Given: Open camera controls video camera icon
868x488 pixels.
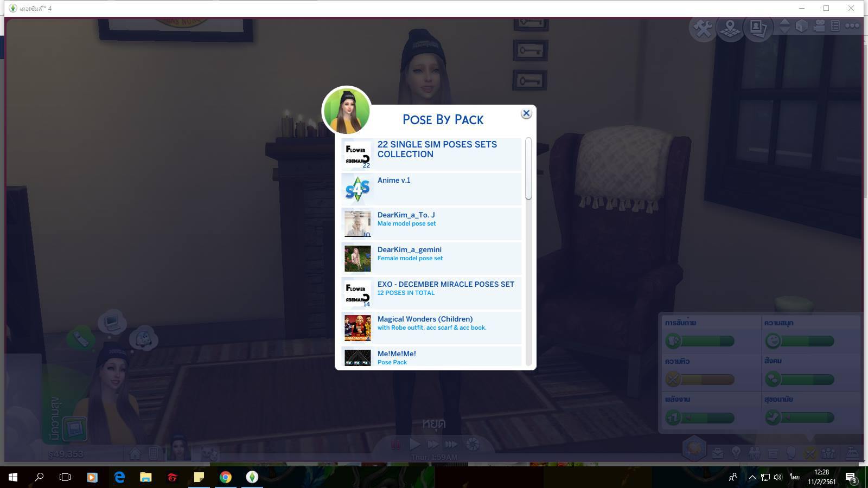Looking at the screenshot, I should 820,25.
